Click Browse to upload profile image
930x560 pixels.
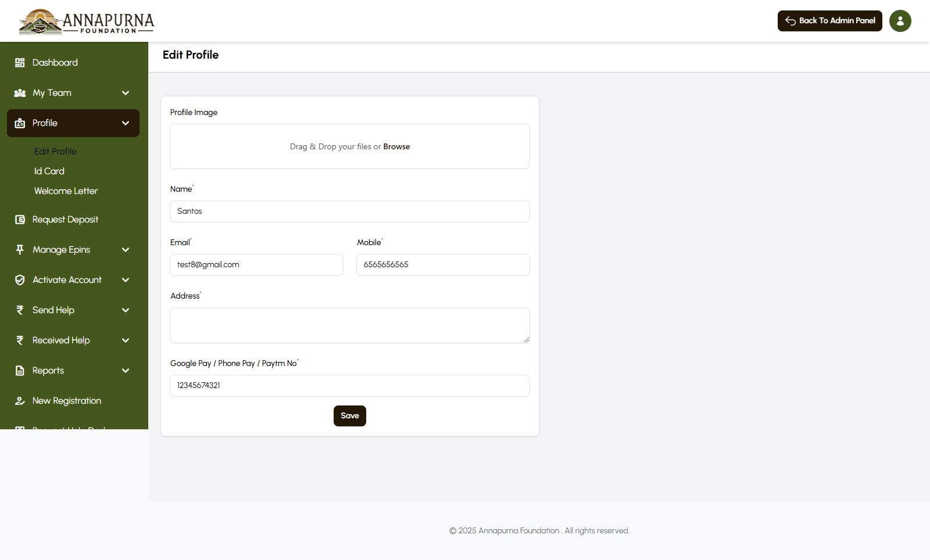tap(396, 147)
